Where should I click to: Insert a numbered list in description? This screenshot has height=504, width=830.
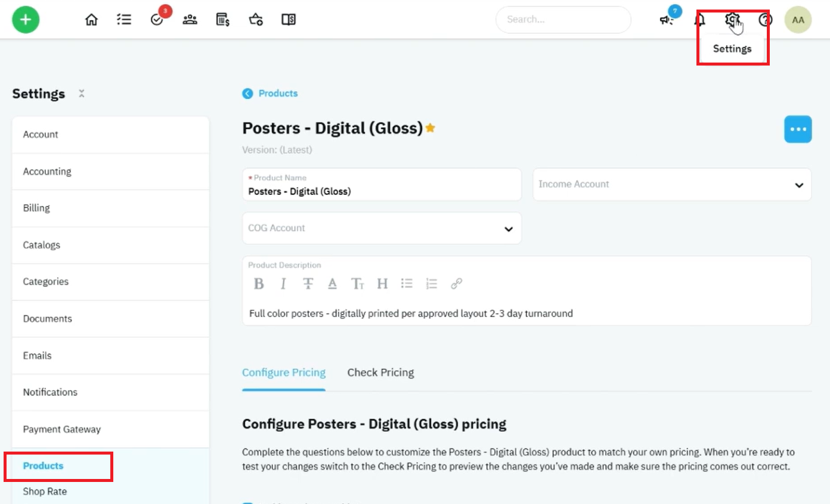point(432,284)
